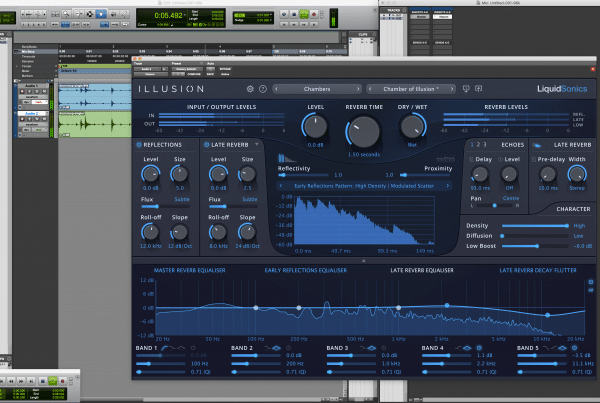This screenshot has width=600, height=403.
Task: Select the Trim tool in Pro Tools toolbar
Action: 78,14
